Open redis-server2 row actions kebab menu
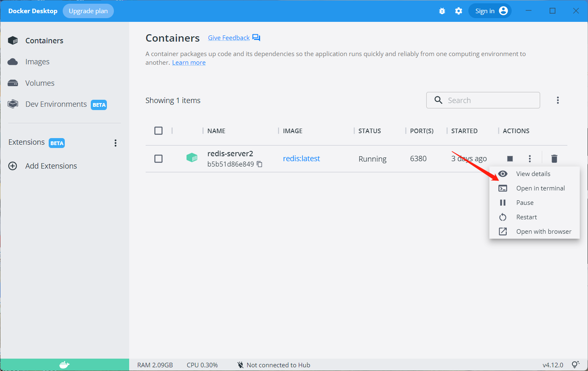588x371 pixels. 530,159
